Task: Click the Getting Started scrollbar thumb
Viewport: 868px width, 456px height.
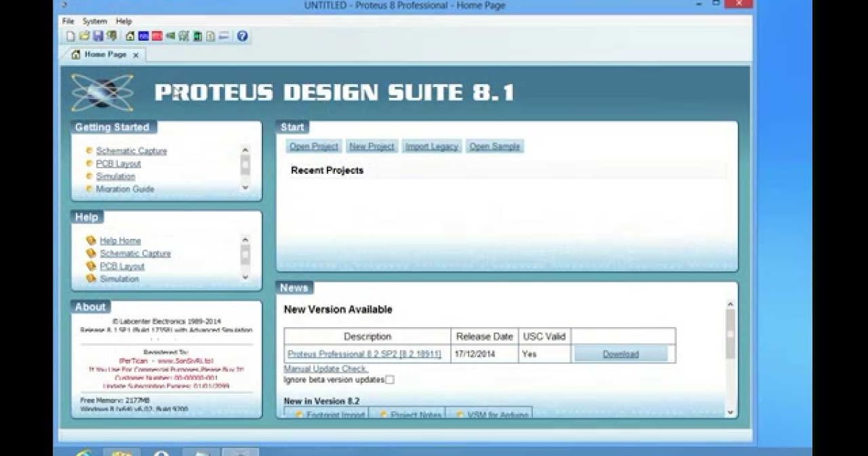Action: coord(245,164)
